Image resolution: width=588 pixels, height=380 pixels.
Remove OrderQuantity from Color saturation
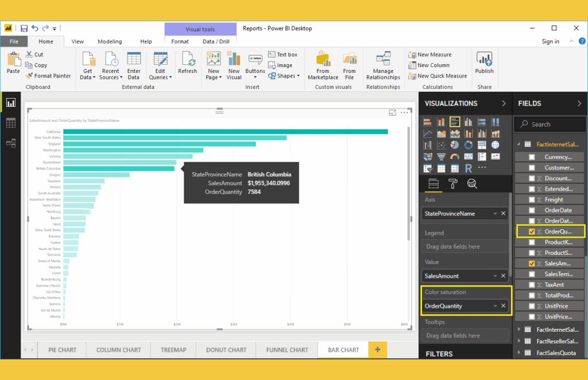[503, 306]
